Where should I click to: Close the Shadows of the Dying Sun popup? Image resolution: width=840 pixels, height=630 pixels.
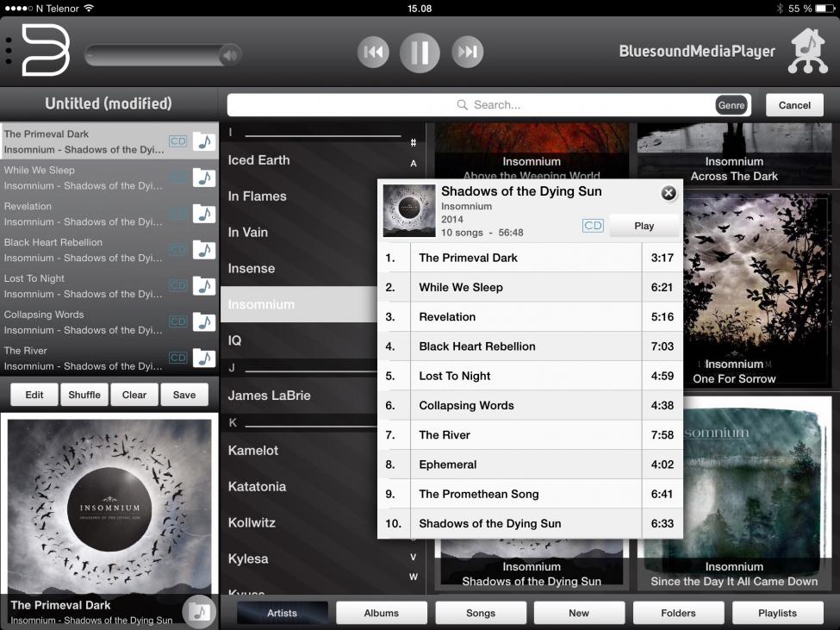pos(669,193)
